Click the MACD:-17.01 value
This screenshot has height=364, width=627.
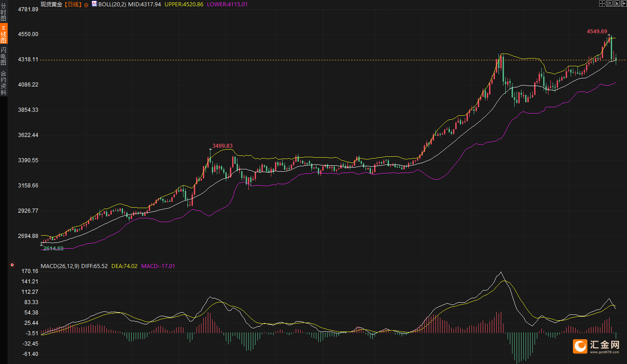coord(158,266)
